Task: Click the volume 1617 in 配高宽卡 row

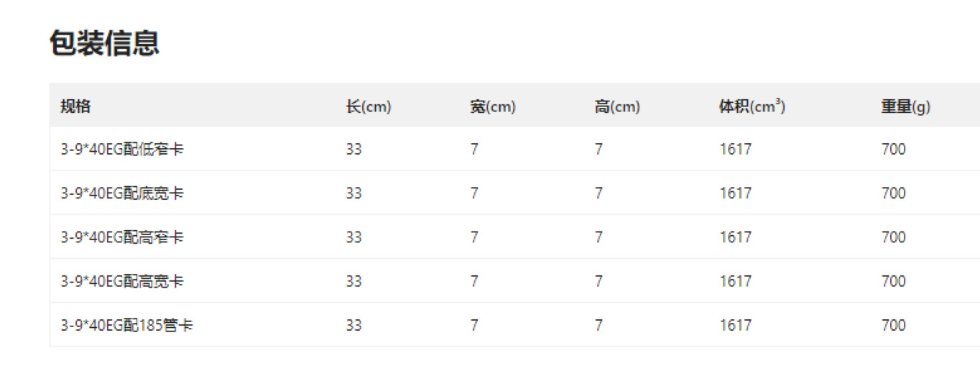Action: point(735,281)
